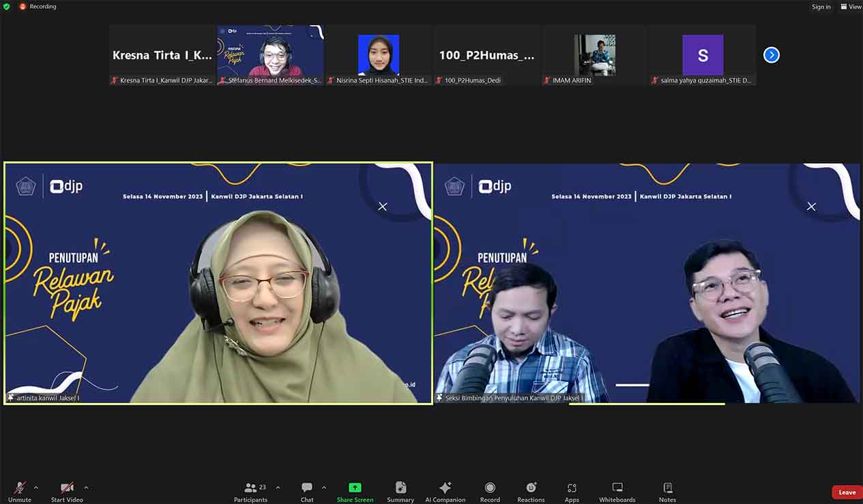Toggle Start Video on
Screen dimensions: 863x504
tap(67, 491)
